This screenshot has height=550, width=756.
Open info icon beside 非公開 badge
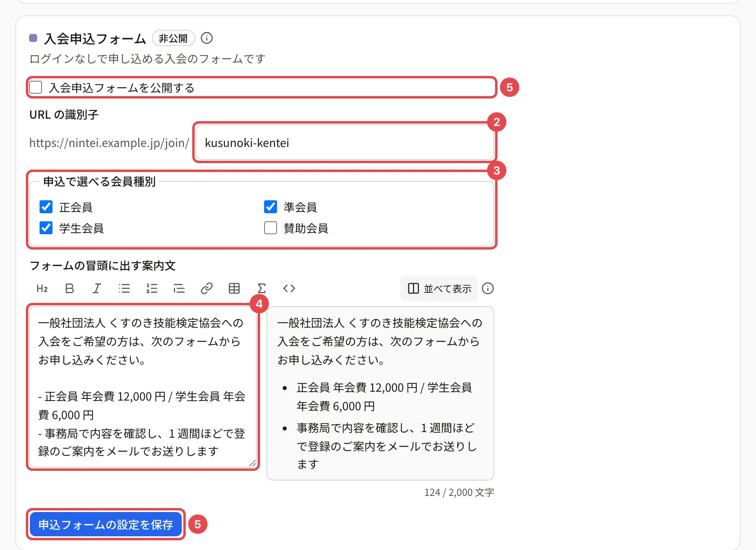click(207, 38)
